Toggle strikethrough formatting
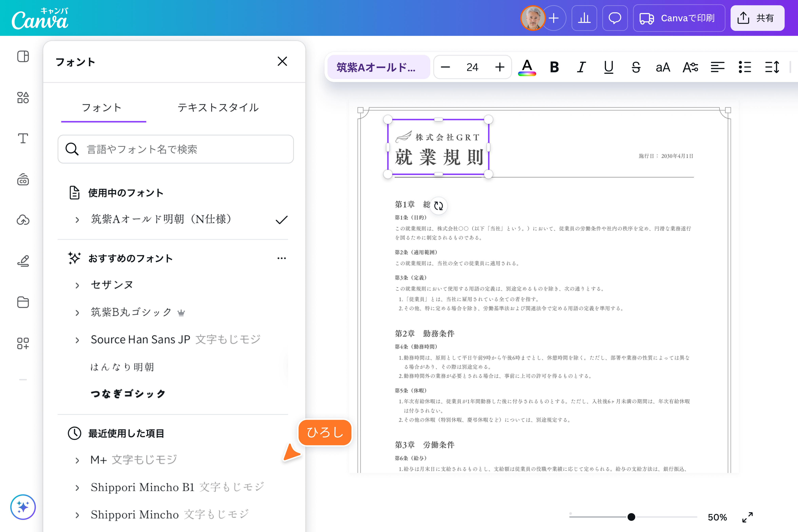The width and height of the screenshot is (798, 532). pos(636,67)
